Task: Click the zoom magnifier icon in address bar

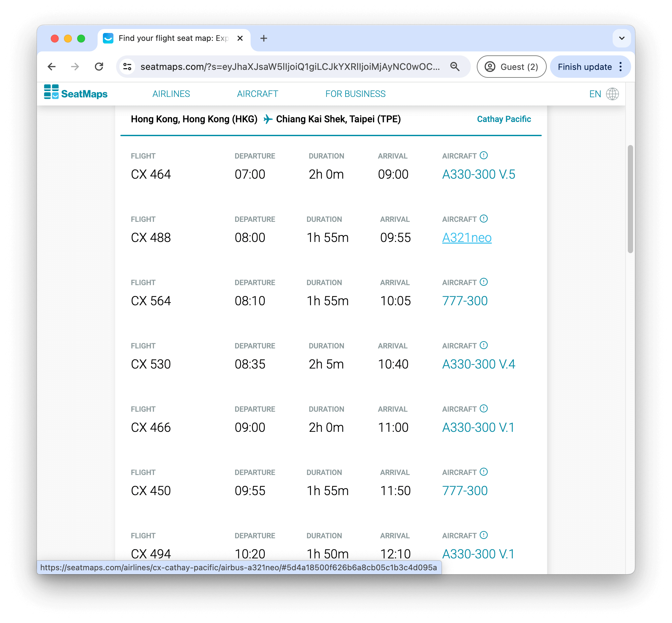Action: tap(454, 67)
